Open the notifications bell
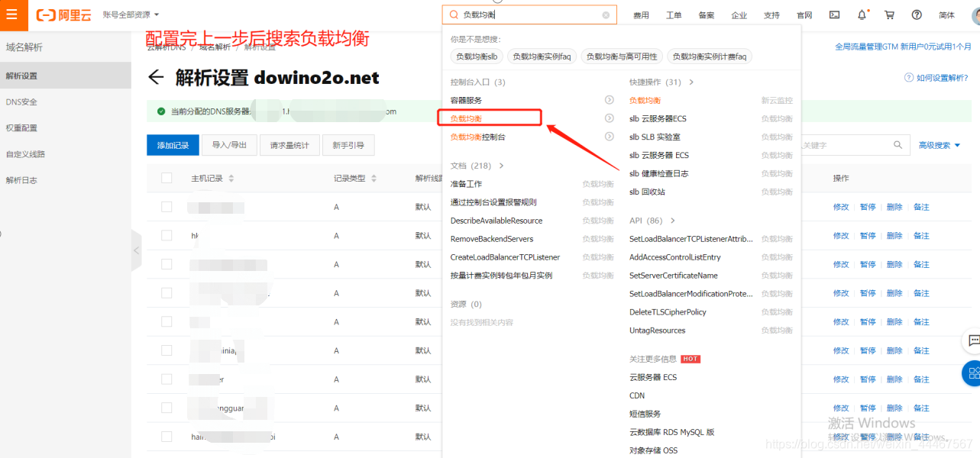The image size is (980, 458). coord(862,15)
